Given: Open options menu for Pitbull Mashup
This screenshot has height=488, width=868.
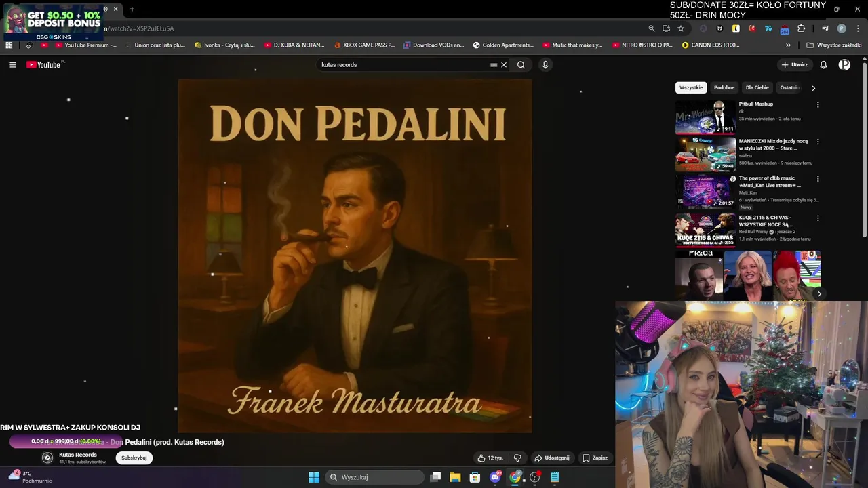Looking at the screenshot, I should 818,105.
